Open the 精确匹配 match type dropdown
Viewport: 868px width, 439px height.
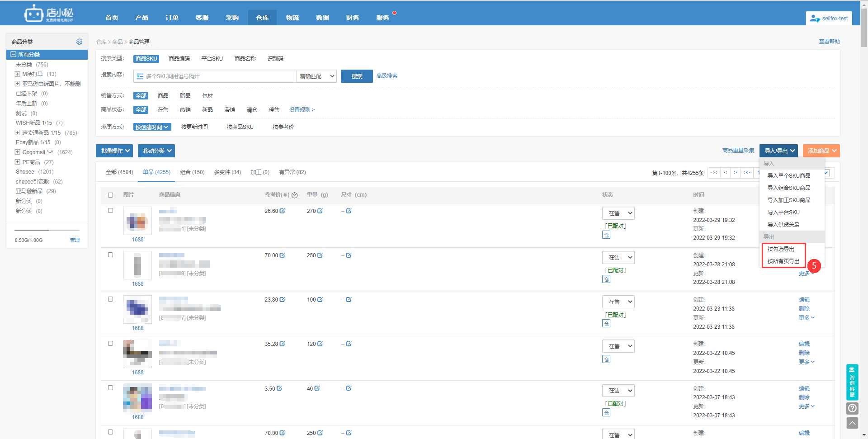(316, 76)
